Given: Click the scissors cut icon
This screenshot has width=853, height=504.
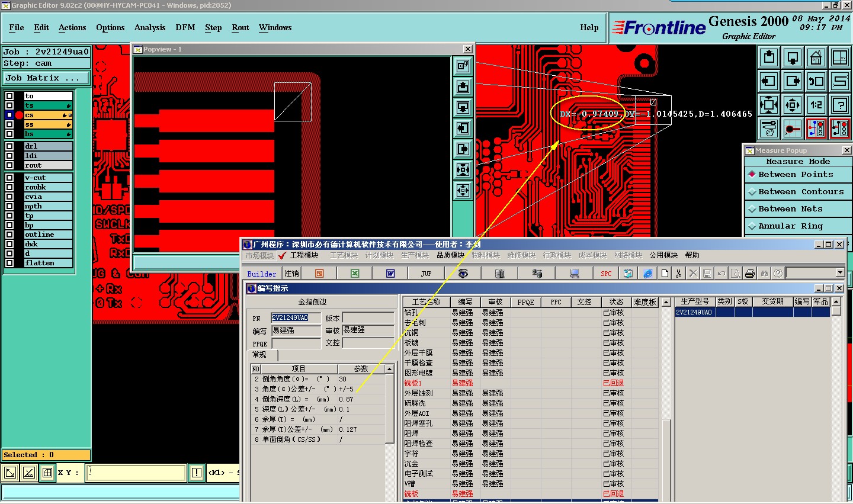Looking at the screenshot, I should [x=678, y=273].
